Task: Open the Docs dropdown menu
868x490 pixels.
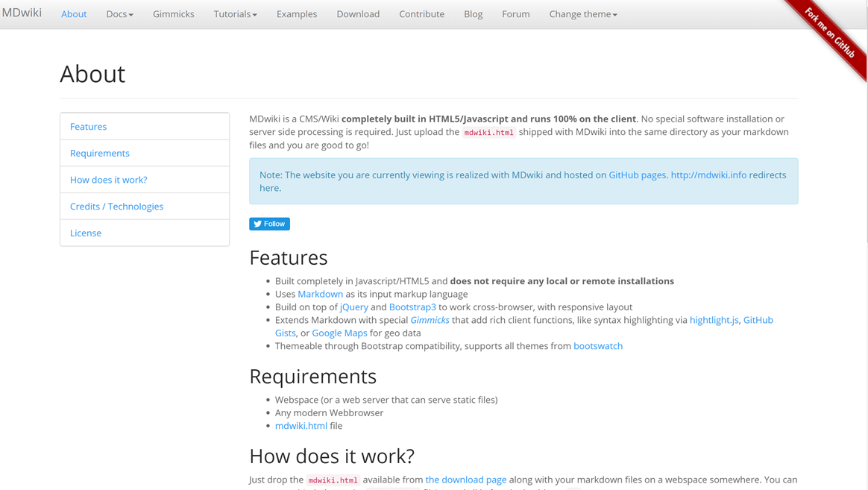Action: coord(119,13)
